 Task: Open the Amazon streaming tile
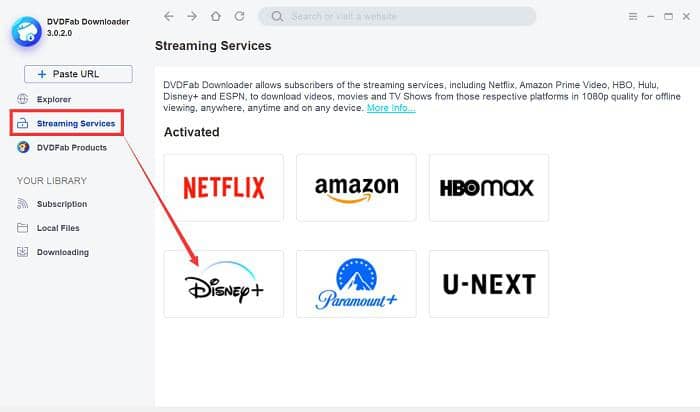coord(356,187)
